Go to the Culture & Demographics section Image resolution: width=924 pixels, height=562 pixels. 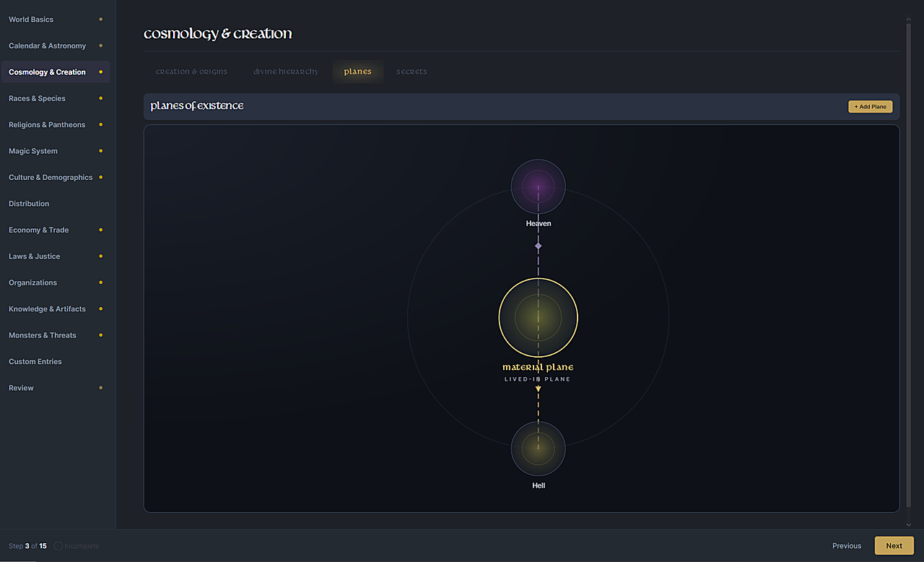click(x=55, y=178)
